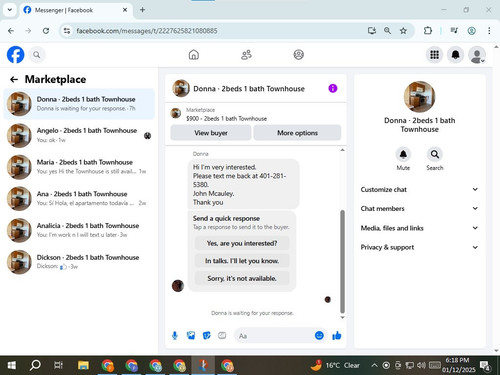Send a thumbs-up like
500x375 pixels.
click(x=337, y=335)
